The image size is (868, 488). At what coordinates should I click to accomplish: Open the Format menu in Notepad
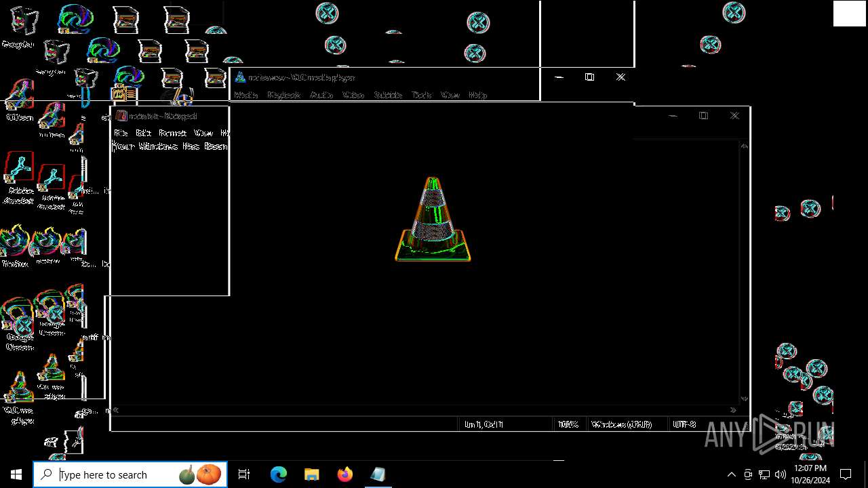point(172,133)
